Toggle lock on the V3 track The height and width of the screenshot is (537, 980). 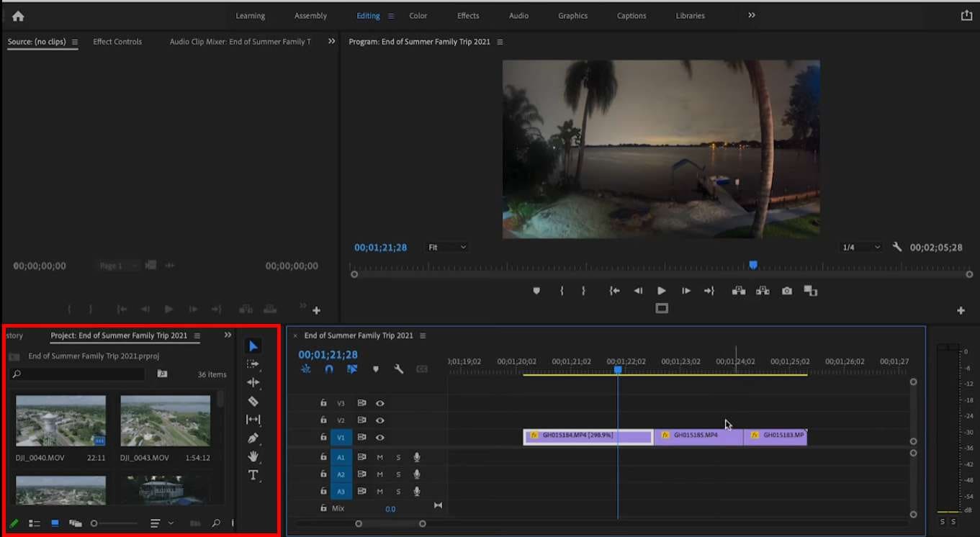click(x=323, y=403)
